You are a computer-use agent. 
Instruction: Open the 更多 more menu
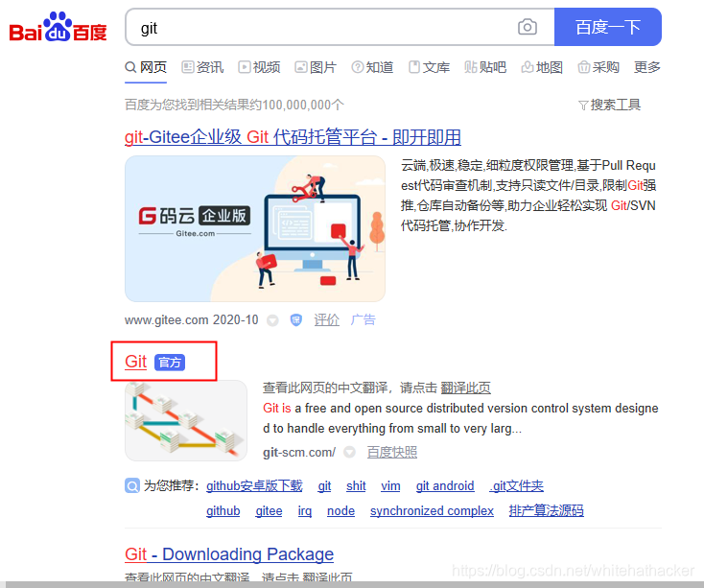click(647, 67)
